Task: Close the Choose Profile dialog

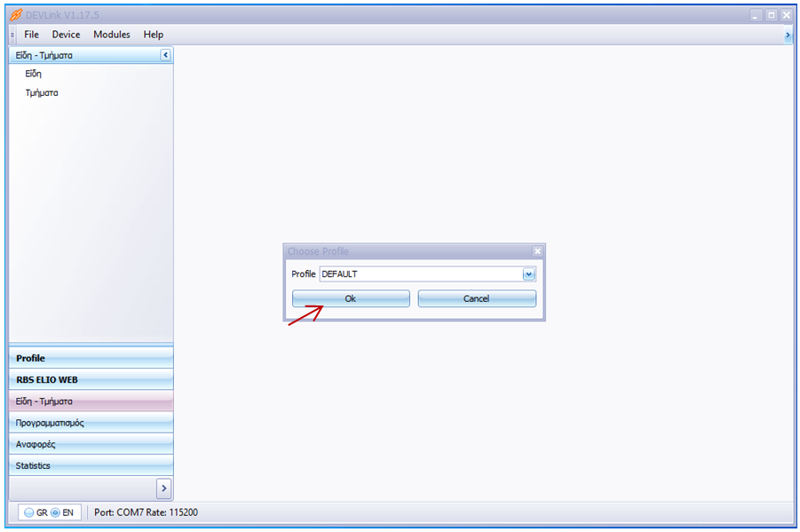Action: pyautogui.click(x=537, y=251)
